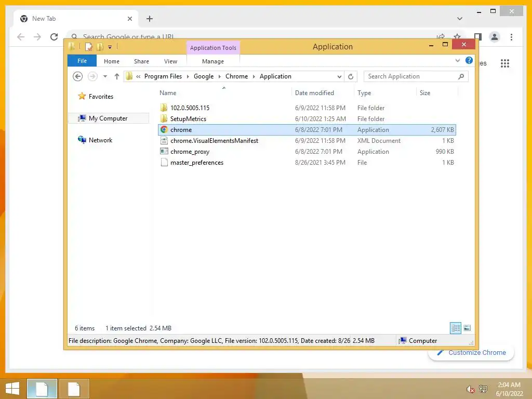Open the Customize Quick Access Toolbar dropdown
532x399 pixels.
click(110, 47)
